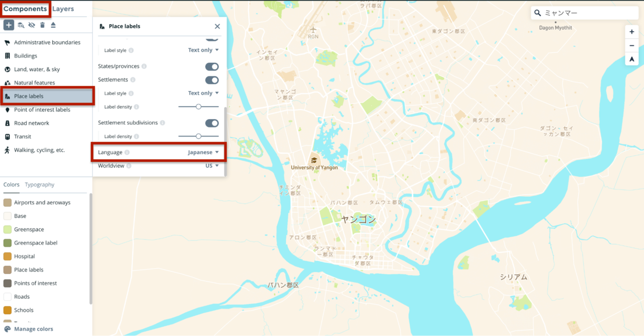Click the Road network icon
The height and width of the screenshot is (336, 644).
pos(8,123)
